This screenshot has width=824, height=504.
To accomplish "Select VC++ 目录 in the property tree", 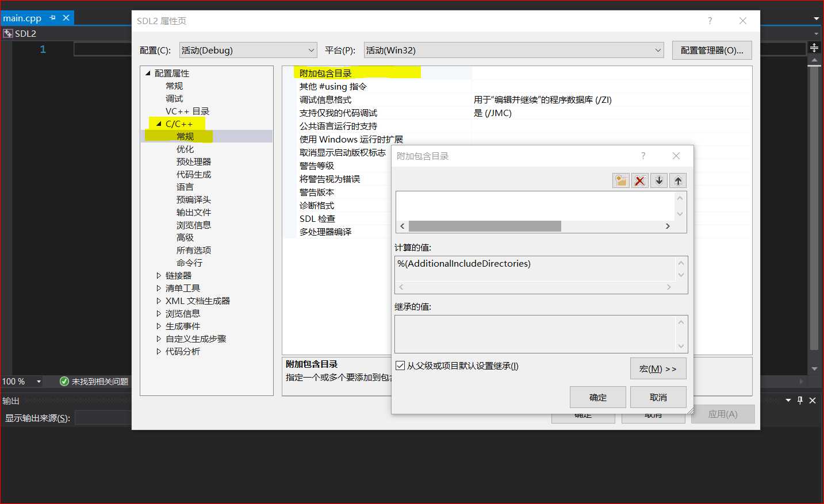I will [x=187, y=111].
